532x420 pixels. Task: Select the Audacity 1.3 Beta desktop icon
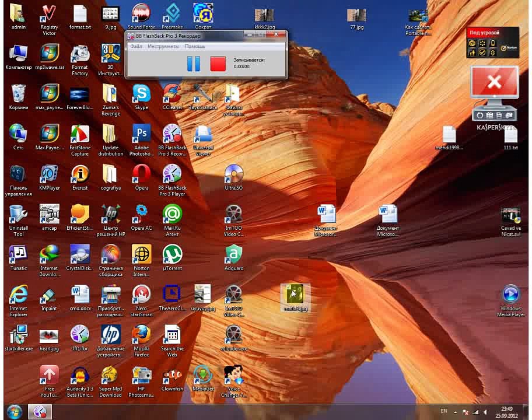80,381
